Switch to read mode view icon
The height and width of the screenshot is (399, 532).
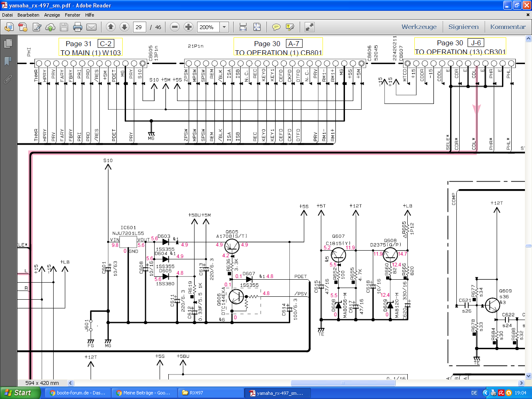pos(309,27)
